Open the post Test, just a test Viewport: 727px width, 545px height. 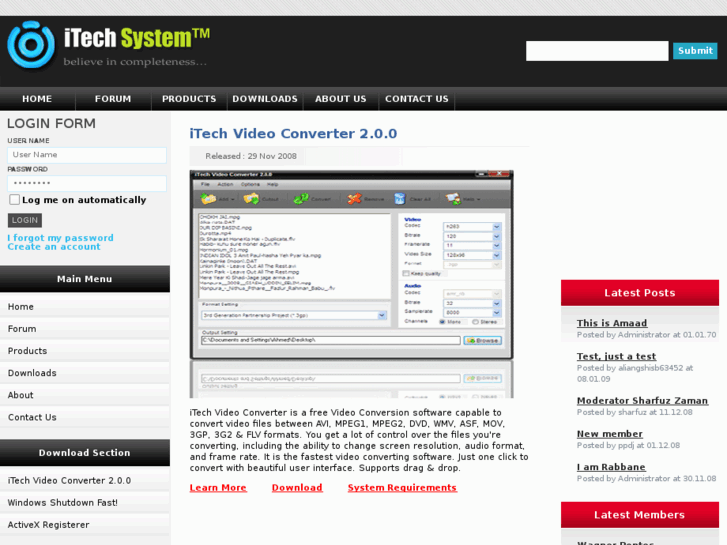pos(616,356)
